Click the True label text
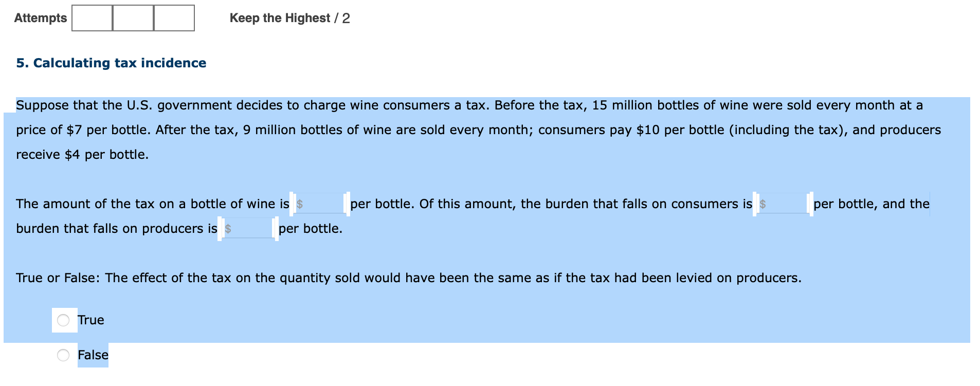 pos(90,320)
